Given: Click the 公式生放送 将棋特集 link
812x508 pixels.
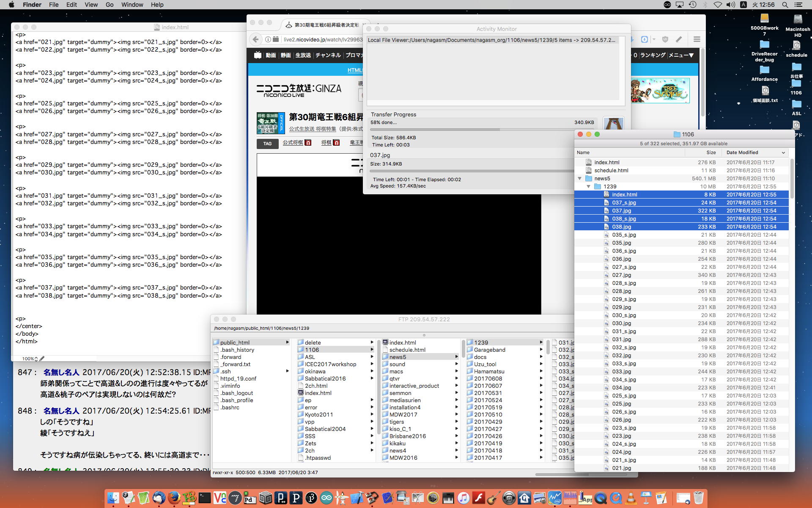Looking at the screenshot, I should pos(312,129).
